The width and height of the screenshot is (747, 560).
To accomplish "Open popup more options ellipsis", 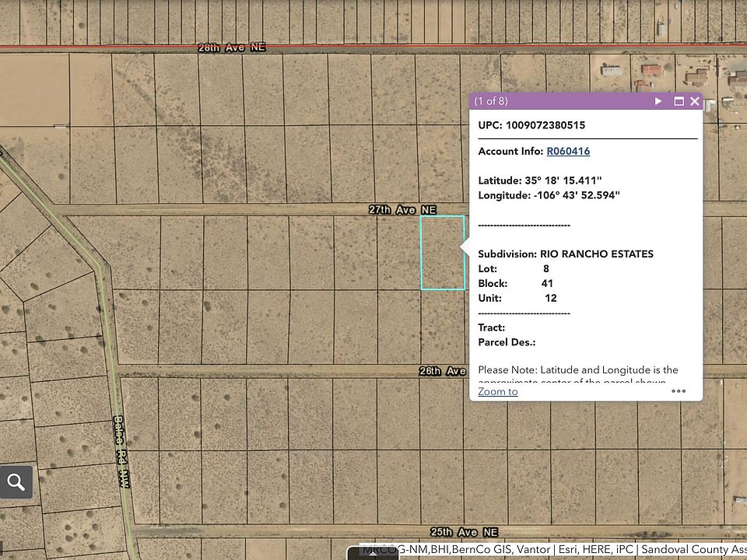I will click(x=679, y=391).
